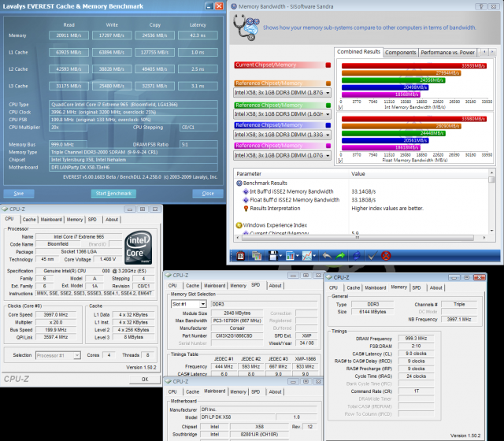Click the line graph icon in Sandra toolbar
The height and width of the screenshot is (441, 504).
point(307,256)
